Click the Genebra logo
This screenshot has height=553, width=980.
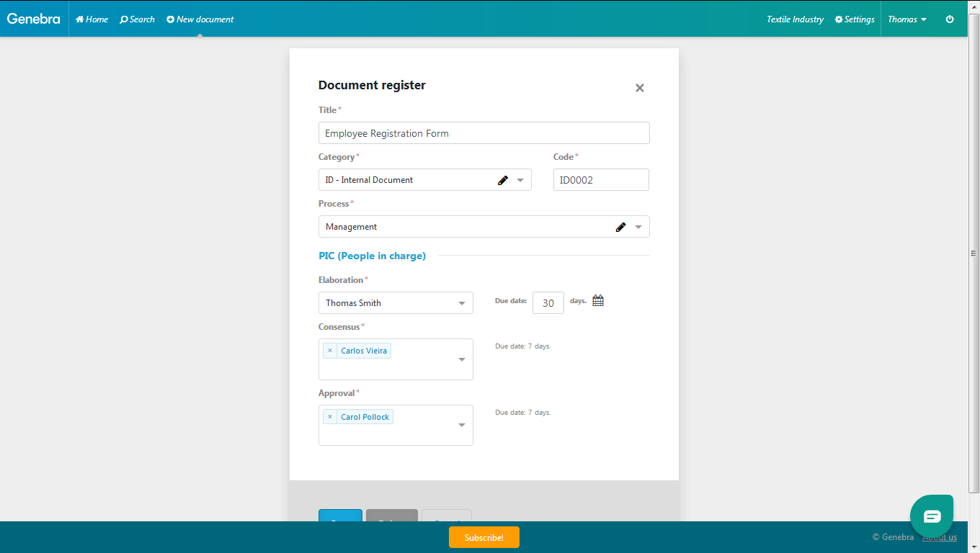[x=34, y=19]
